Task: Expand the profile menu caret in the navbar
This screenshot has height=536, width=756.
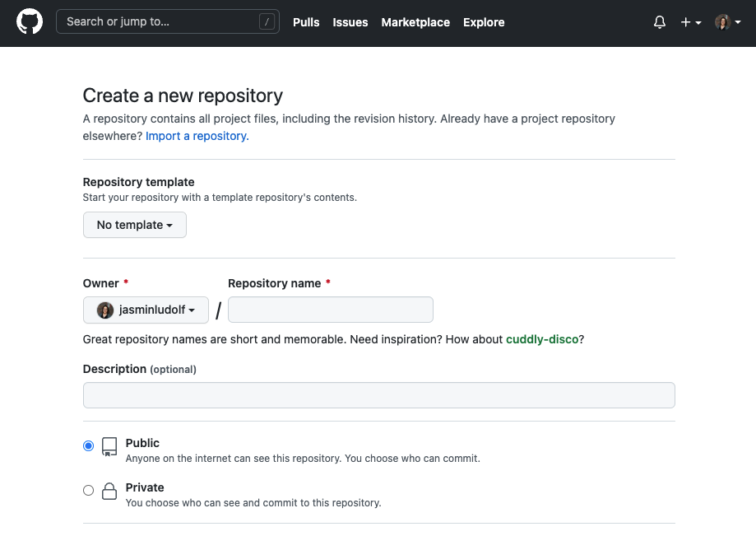Action: pyautogui.click(x=738, y=22)
